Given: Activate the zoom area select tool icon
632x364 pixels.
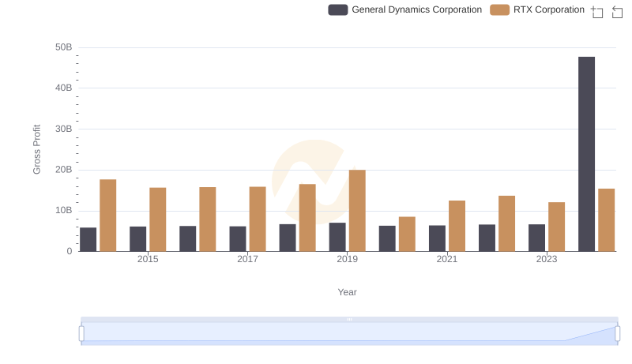Looking at the screenshot, I should pyautogui.click(x=597, y=11).
